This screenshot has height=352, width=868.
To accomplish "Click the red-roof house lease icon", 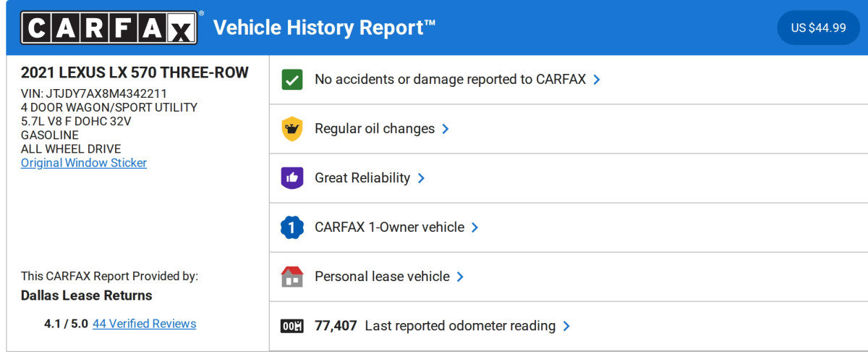I will pos(292,277).
